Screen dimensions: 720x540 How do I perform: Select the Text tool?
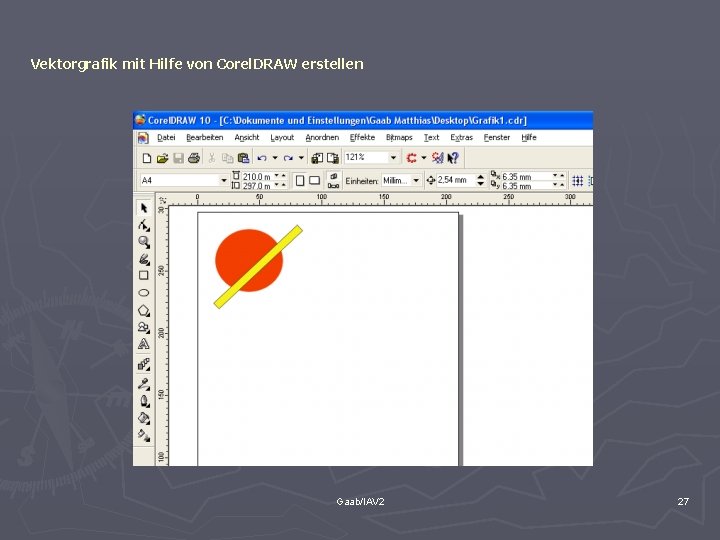pos(144,344)
